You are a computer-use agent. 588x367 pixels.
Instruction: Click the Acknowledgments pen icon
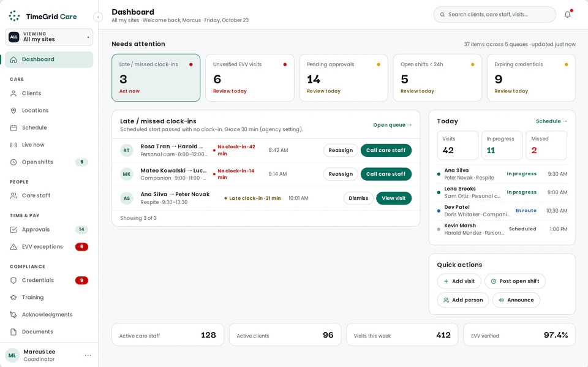pos(13,315)
